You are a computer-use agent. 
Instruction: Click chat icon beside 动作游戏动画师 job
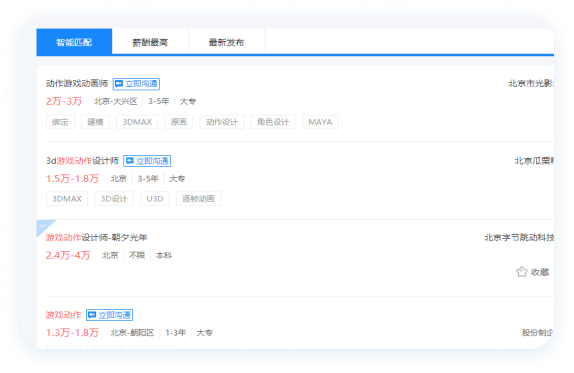coord(136,84)
